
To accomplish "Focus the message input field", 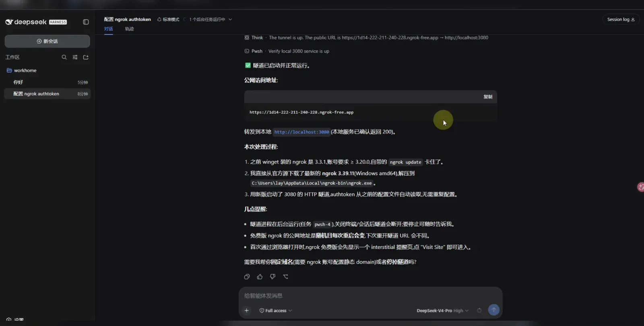I will (x=370, y=296).
